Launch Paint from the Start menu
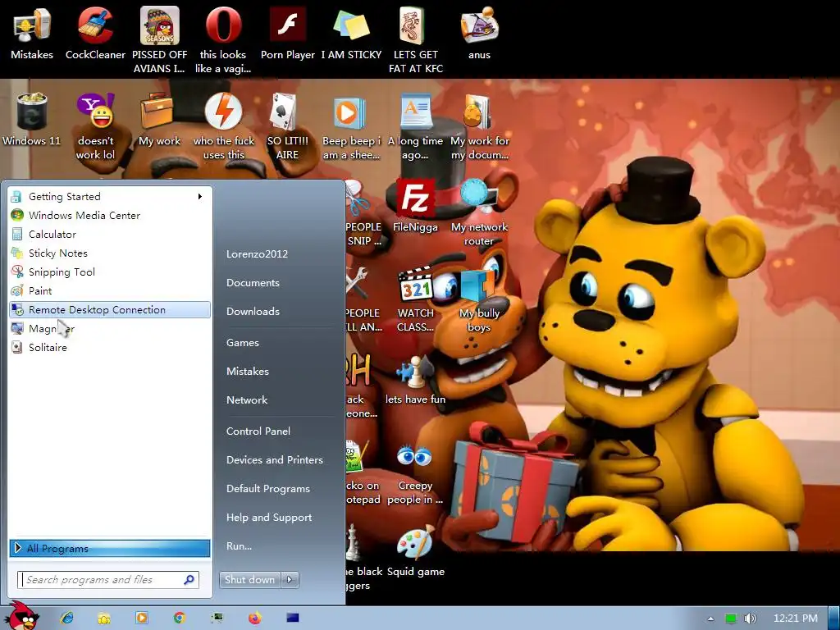 (x=110, y=291)
